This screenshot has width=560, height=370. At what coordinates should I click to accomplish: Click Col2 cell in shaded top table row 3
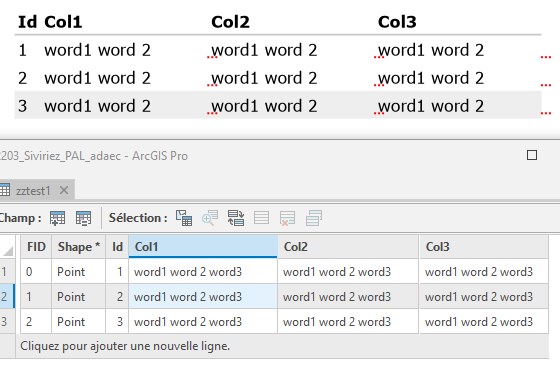click(264, 106)
